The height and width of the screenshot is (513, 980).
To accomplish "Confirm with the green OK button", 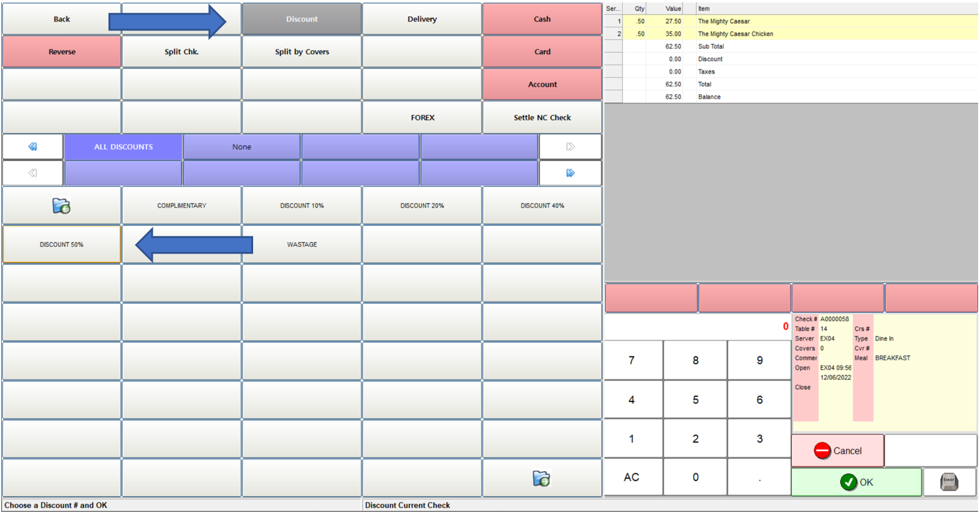I will click(x=856, y=482).
